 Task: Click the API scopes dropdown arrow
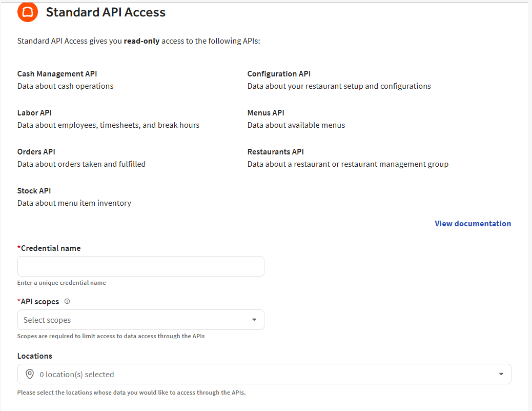tap(254, 320)
